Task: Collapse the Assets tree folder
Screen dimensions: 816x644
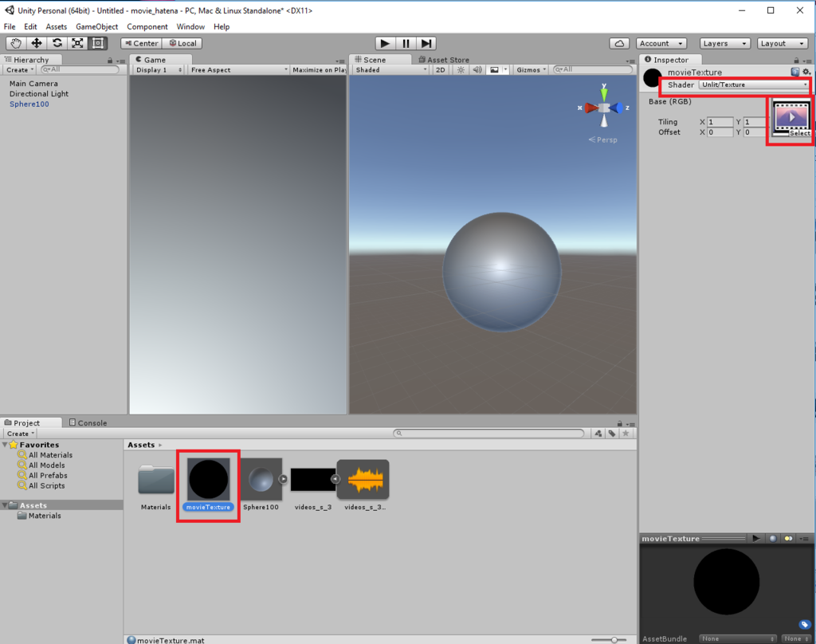Action: (6, 505)
